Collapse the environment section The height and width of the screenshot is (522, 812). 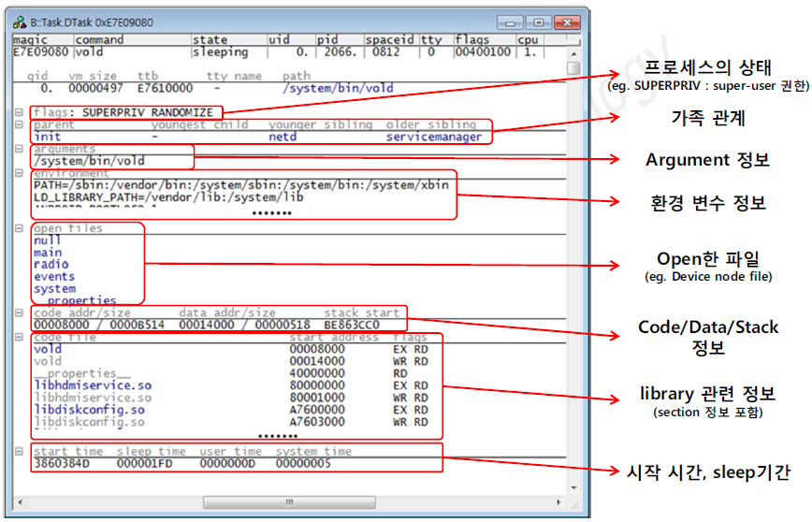(20, 174)
